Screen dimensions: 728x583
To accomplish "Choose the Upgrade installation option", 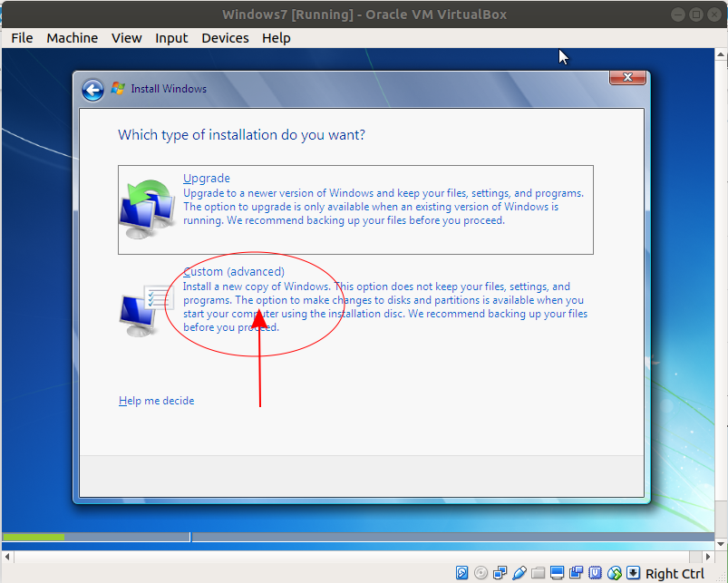I will pos(355,209).
